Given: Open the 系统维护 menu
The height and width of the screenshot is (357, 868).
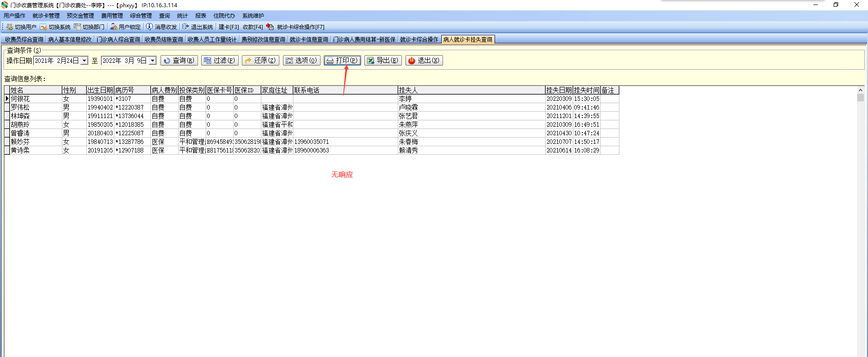Looking at the screenshot, I should [253, 16].
